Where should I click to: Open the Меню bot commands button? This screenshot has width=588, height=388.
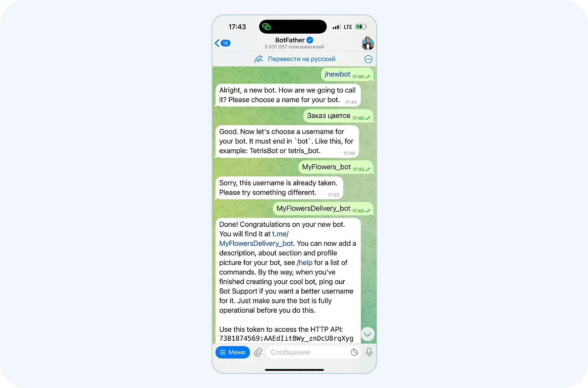pyautogui.click(x=233, y=352)
